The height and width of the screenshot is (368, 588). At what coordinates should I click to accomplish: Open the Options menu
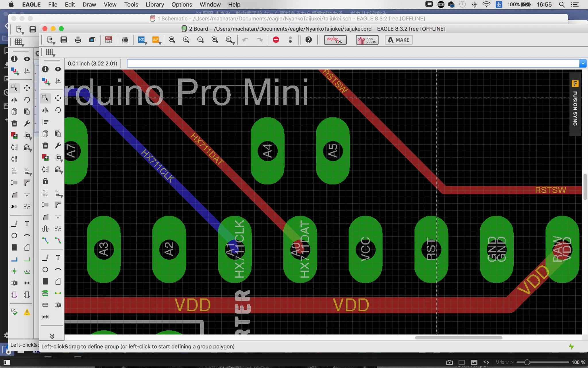point(182,5)
